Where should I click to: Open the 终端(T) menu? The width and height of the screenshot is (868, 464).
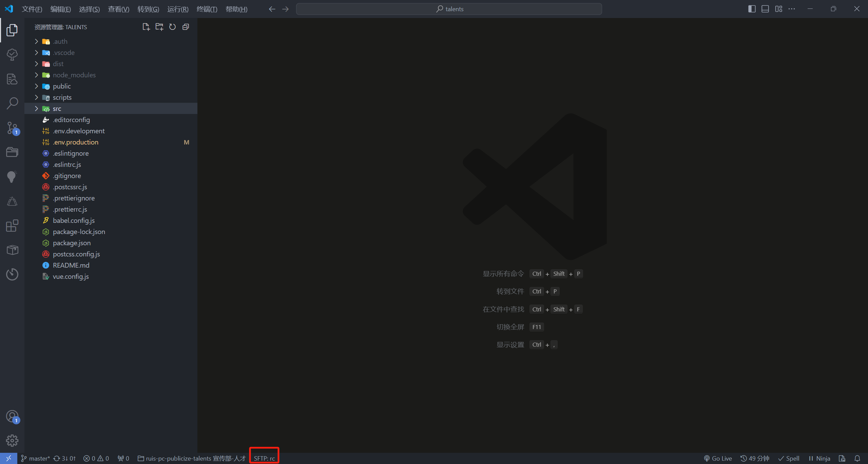click(207, 9)
